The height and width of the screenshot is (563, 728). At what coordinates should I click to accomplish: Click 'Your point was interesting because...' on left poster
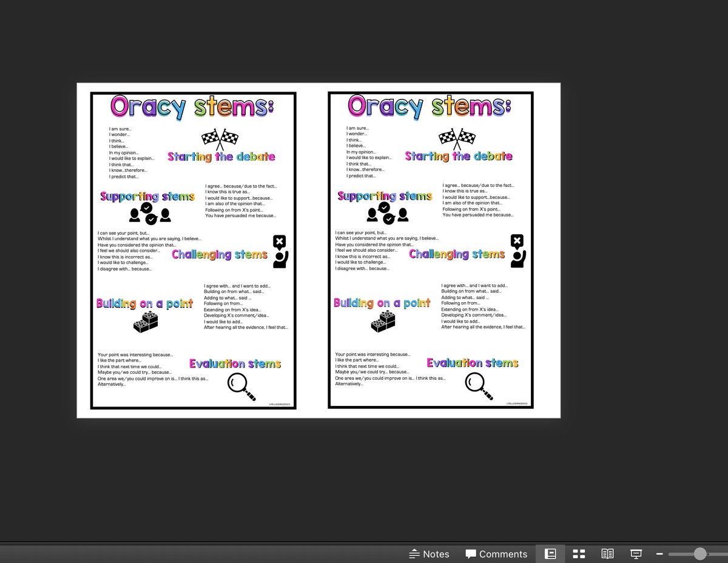135,354
